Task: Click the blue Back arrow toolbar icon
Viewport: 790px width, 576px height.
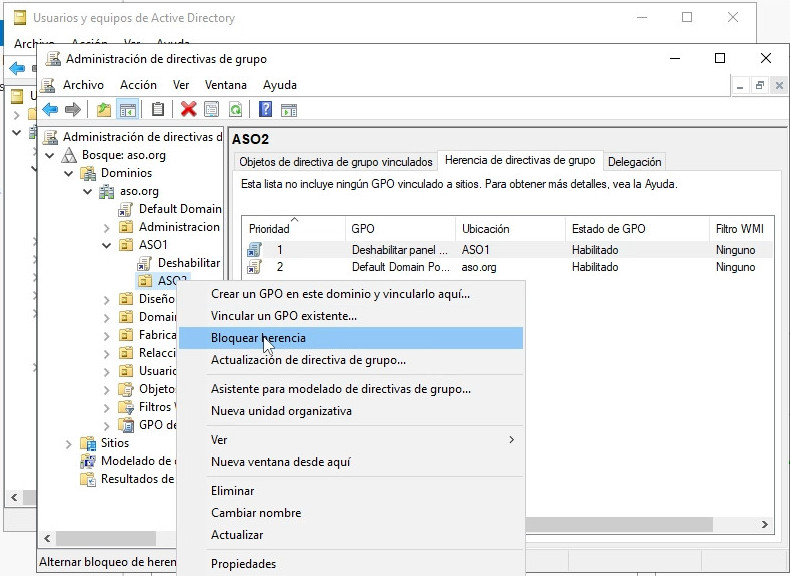Action: coord(49,110)
